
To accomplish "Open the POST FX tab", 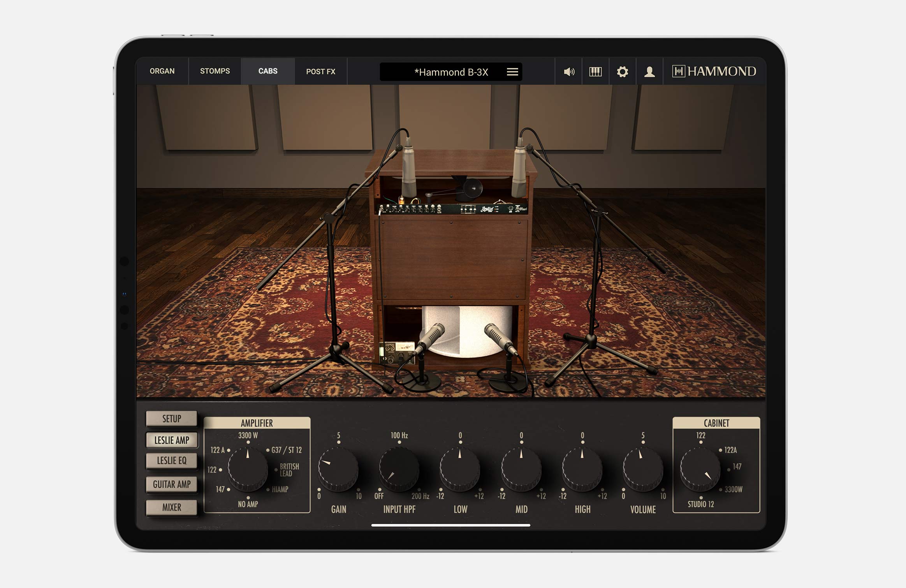I will [x=320, y=72].
